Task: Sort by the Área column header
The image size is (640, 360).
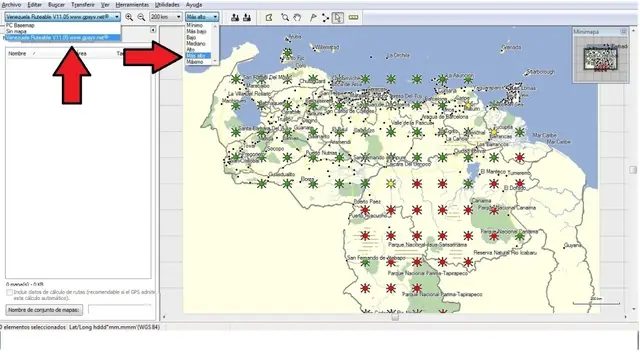Action: 81,53
